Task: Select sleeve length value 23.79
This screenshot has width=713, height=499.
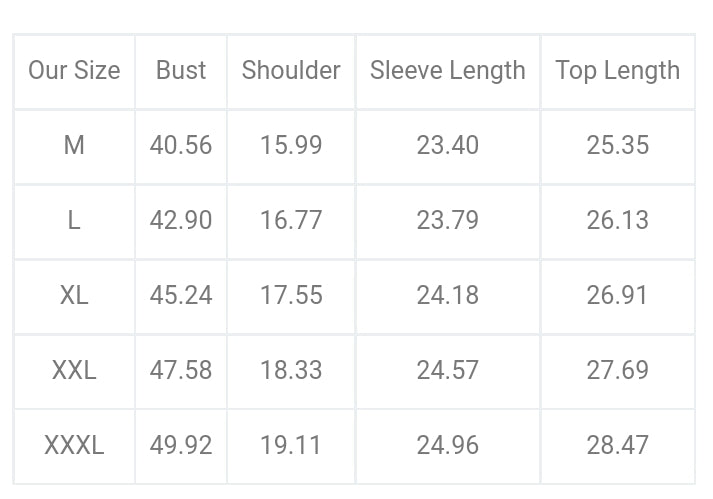Action: click(x=447, y=221)
